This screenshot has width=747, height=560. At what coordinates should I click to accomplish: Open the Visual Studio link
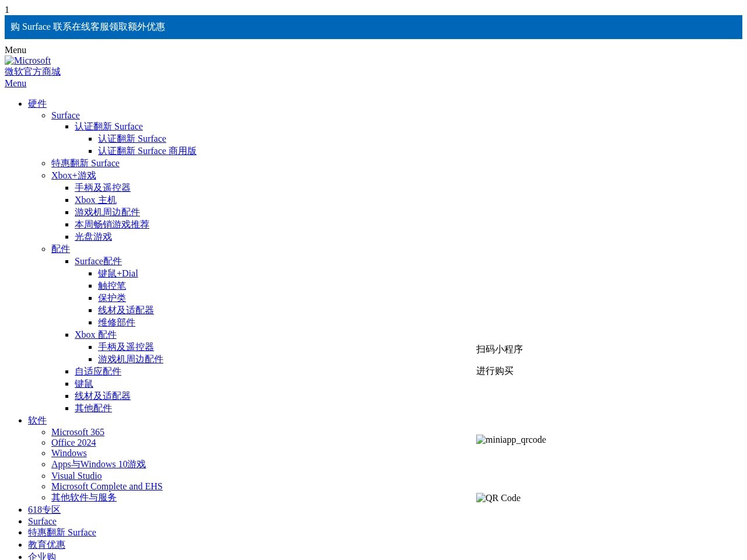point(76,476)
